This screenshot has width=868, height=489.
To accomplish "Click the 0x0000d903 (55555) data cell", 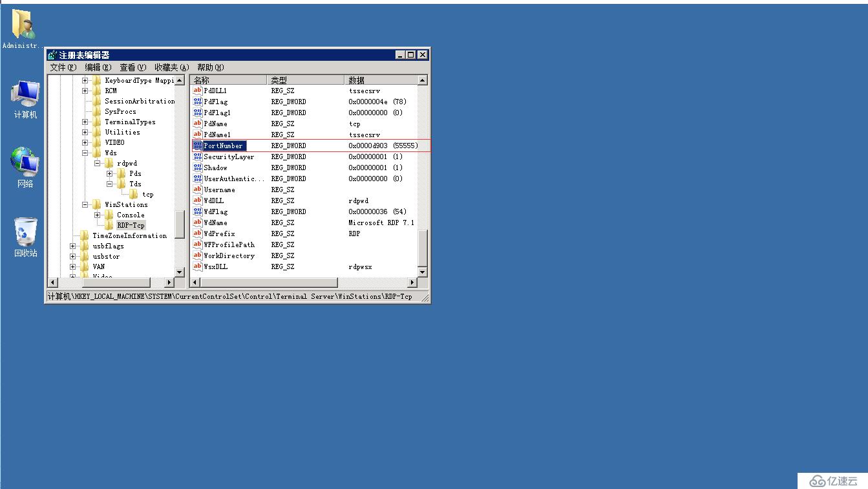I will (383, 146).
